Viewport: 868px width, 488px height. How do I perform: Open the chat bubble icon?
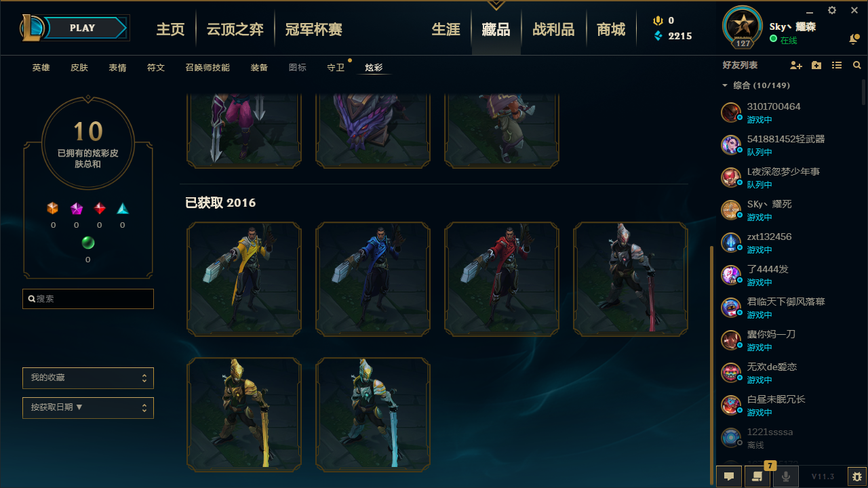click(x=729, y=476)
